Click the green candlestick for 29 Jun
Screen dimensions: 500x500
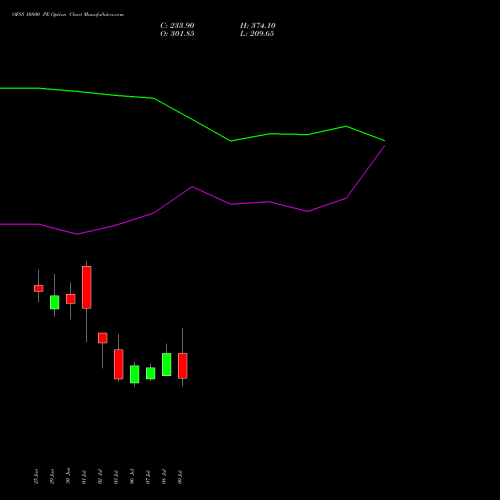coord(55,302)
